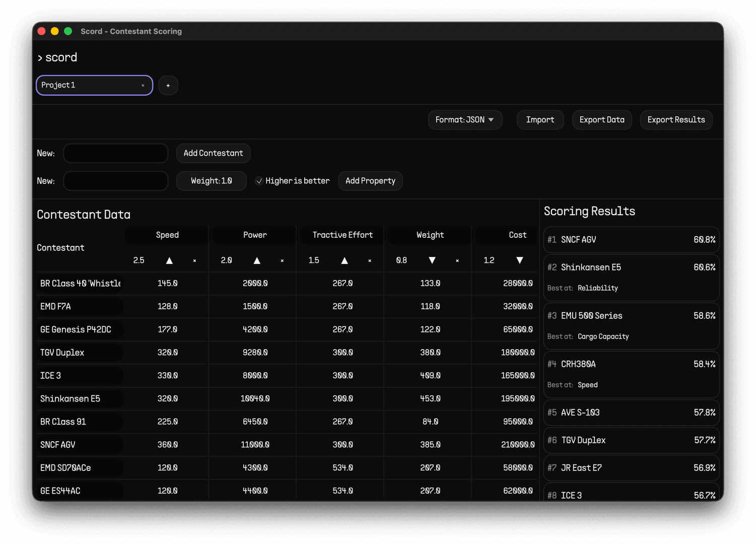
Task: Toggle Speed direction arrow
Action: click(x=169, y=260)
